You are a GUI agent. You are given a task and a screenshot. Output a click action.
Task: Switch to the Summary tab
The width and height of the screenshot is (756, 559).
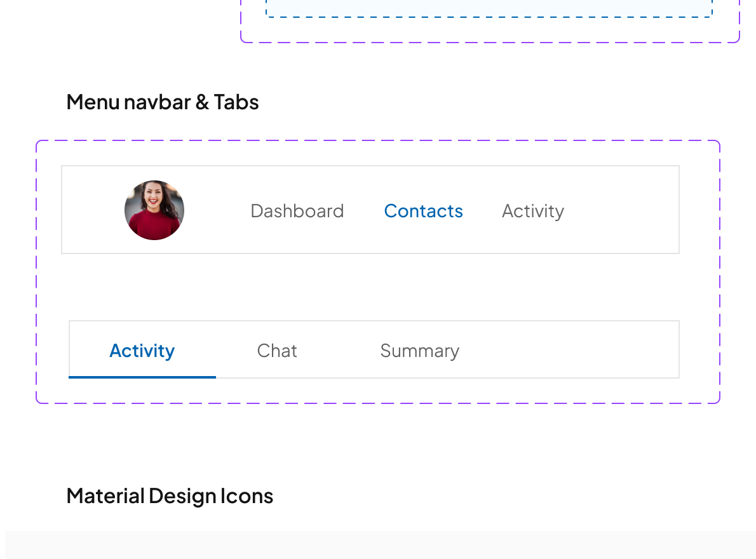(x=419, y=351)
